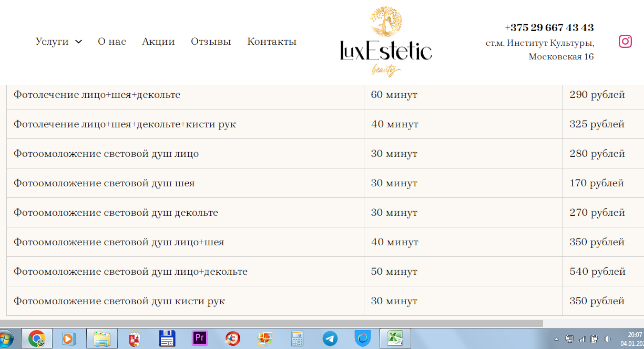Show hidden system tray icons

point(557,338)
